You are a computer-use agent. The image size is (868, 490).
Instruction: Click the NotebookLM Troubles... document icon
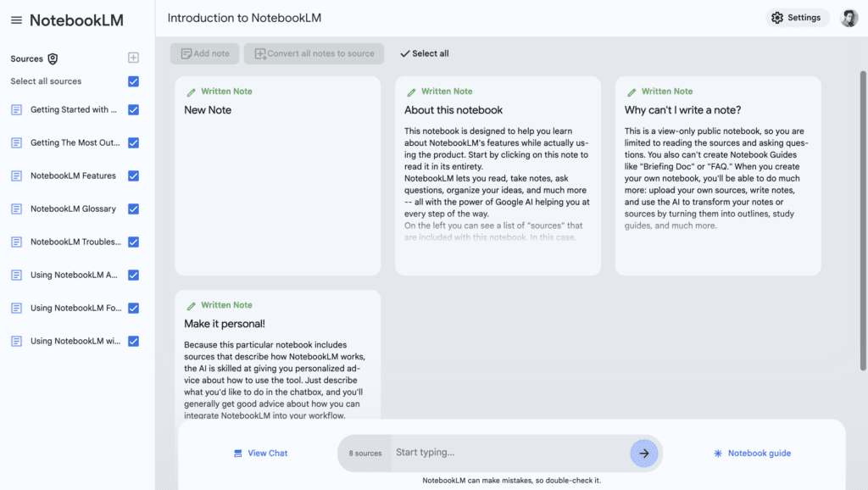click(x=17, y=242)
